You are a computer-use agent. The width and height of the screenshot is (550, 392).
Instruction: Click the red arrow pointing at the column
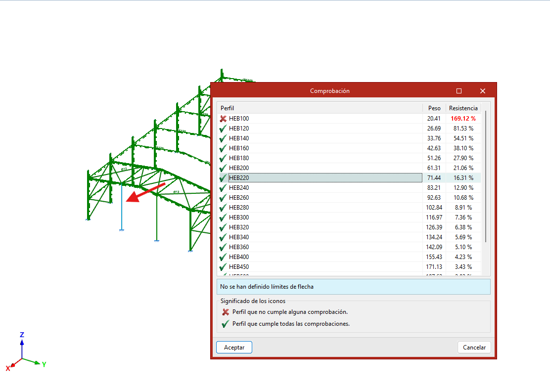coord(145,192)
